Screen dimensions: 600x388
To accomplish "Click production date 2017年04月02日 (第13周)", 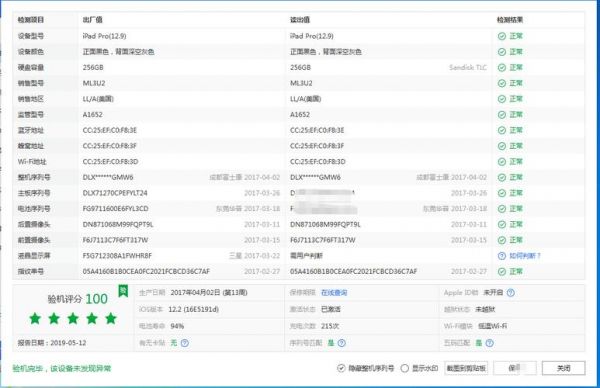I will point(209,293).
